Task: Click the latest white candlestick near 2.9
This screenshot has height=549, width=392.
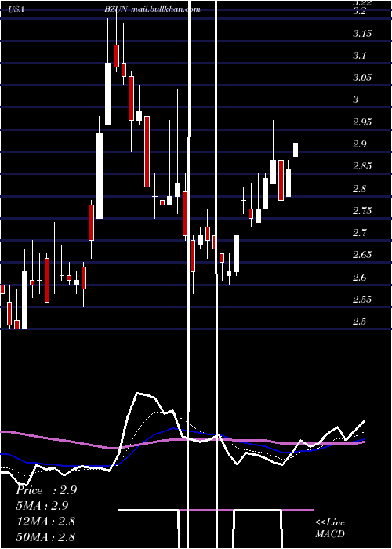Action: [296, 150]
